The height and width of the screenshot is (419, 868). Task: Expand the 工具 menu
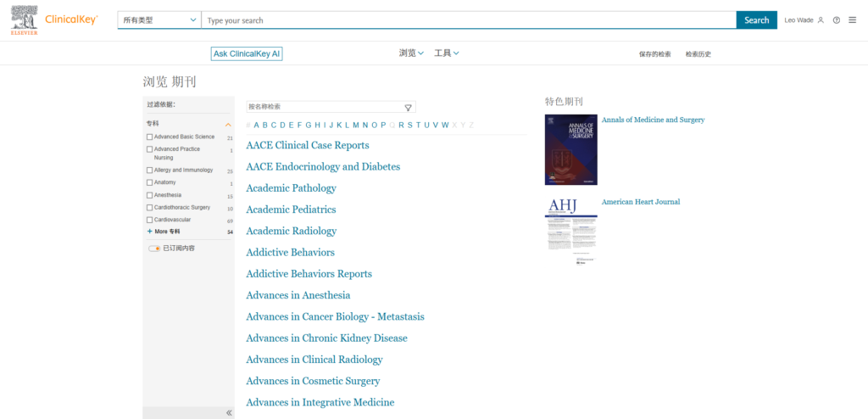447,53
